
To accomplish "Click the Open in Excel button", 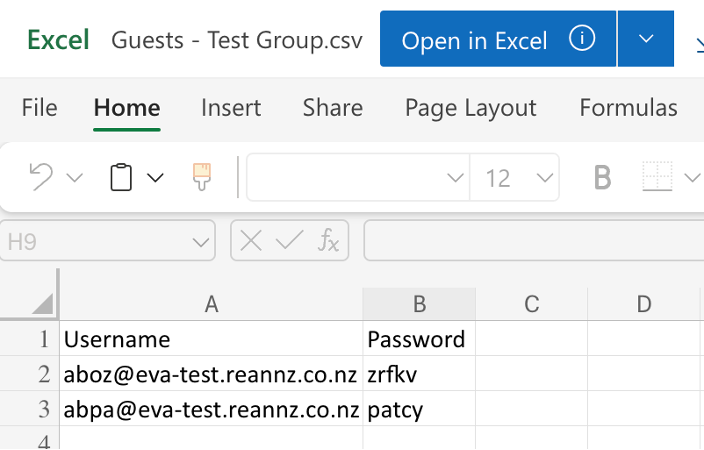I will click(475, 40).
